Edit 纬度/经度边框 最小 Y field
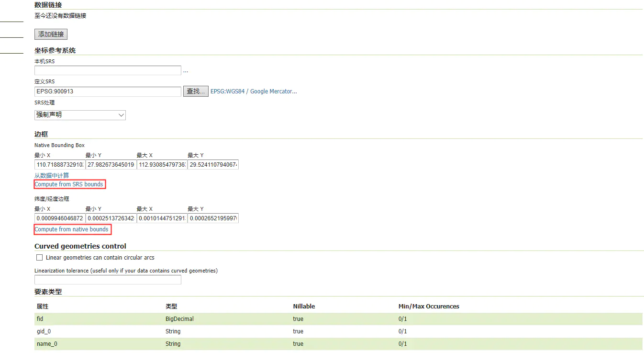Screen dimensions: 644x353 (x=111, y=218)
